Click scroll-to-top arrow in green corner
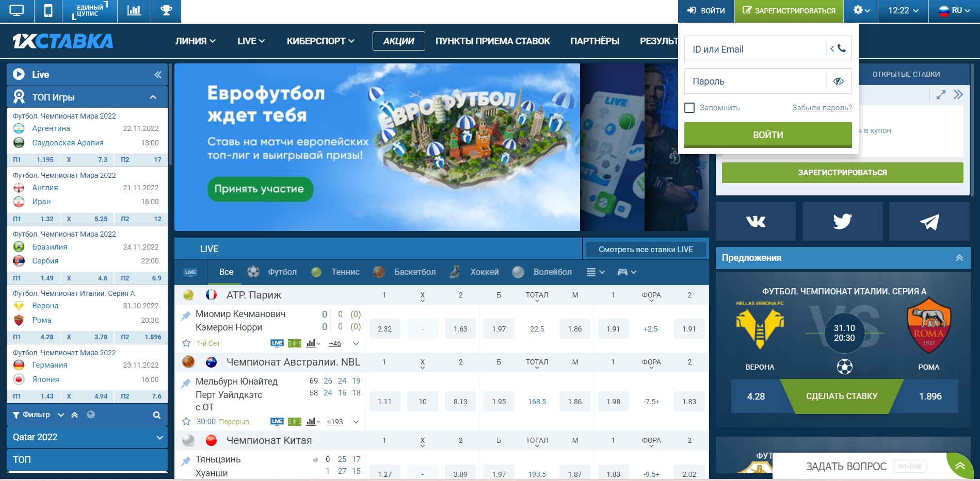This screenshot has width=980, height=481. coord(960,466)
